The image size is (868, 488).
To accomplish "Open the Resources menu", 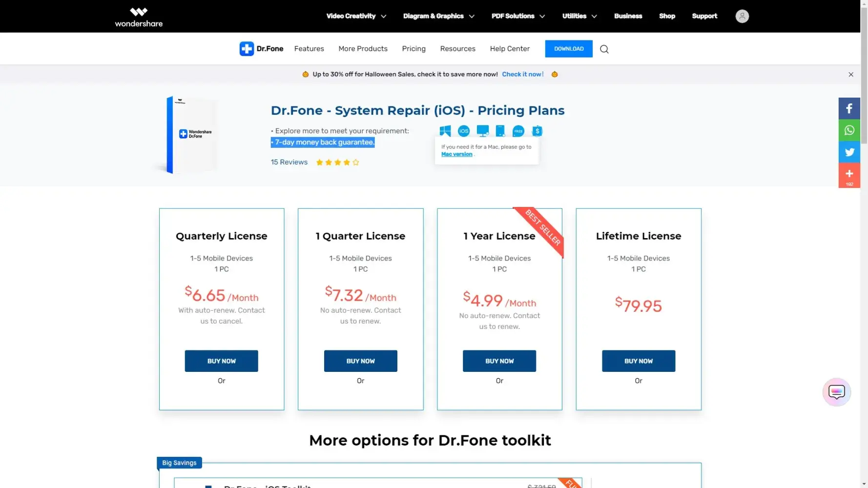I will click(457, 49).
